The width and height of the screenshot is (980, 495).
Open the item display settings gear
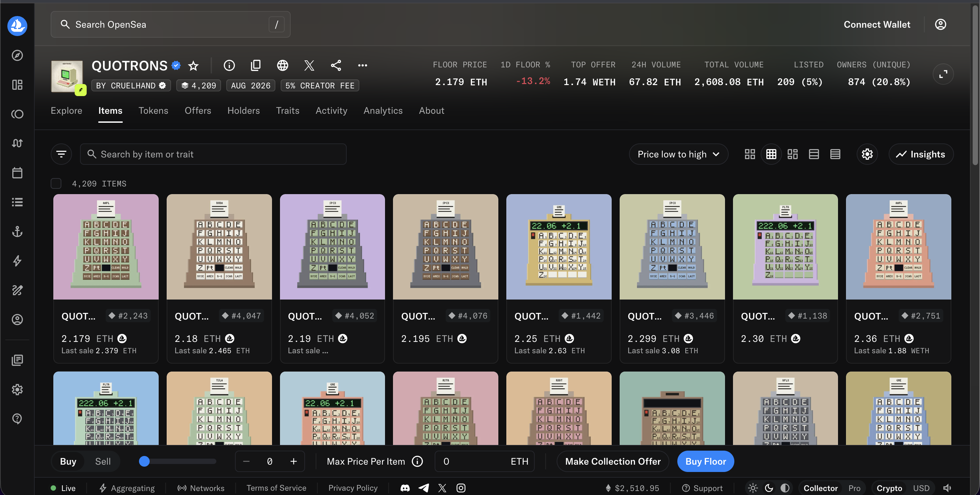[x=867, y=154]
